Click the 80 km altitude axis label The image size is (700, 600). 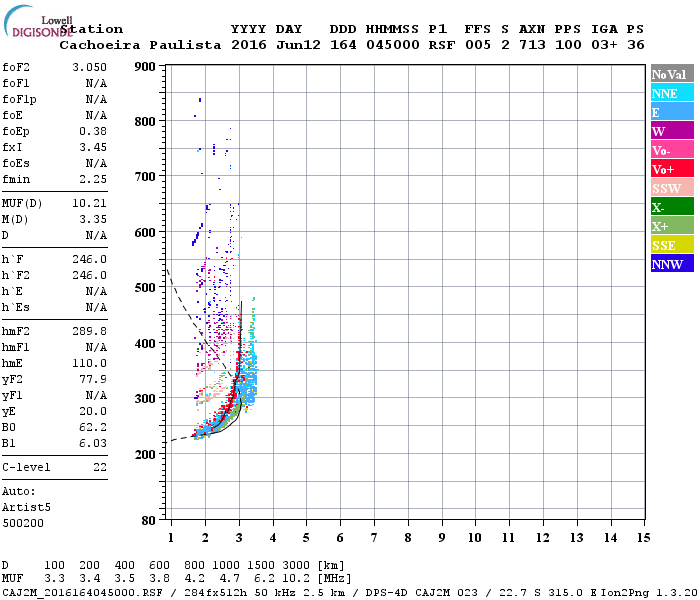[149, 521]
